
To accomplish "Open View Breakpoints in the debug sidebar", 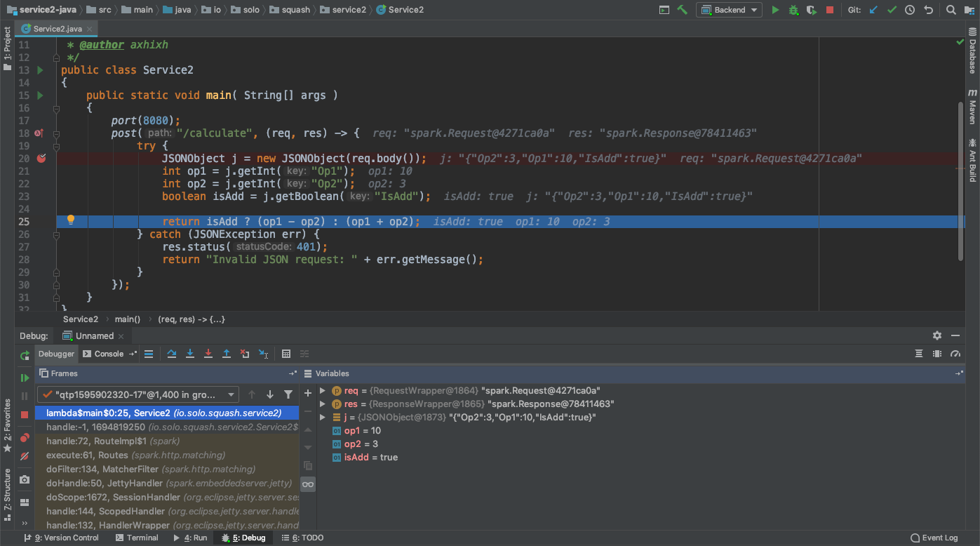I will (25, 437).
